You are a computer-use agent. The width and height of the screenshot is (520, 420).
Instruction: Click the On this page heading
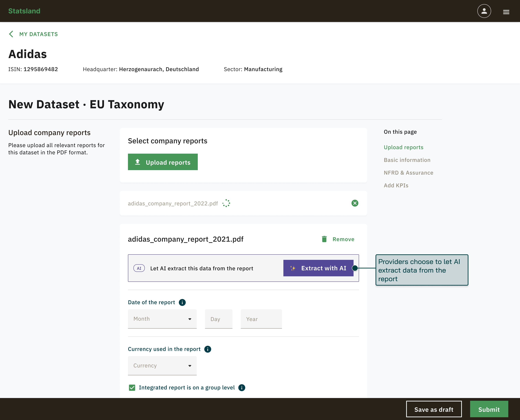click(400, 132)
